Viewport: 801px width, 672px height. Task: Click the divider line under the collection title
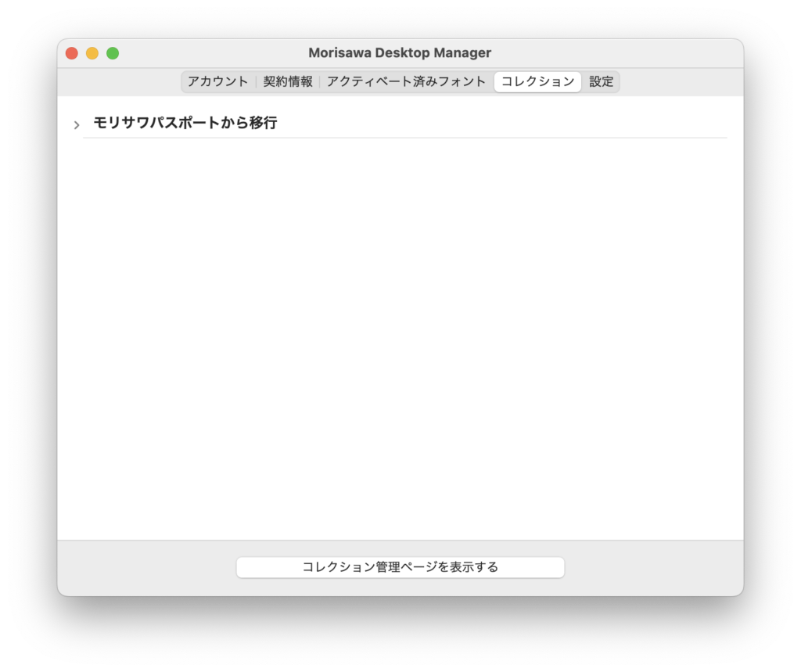pyautogui.click(x=405, y=138)
